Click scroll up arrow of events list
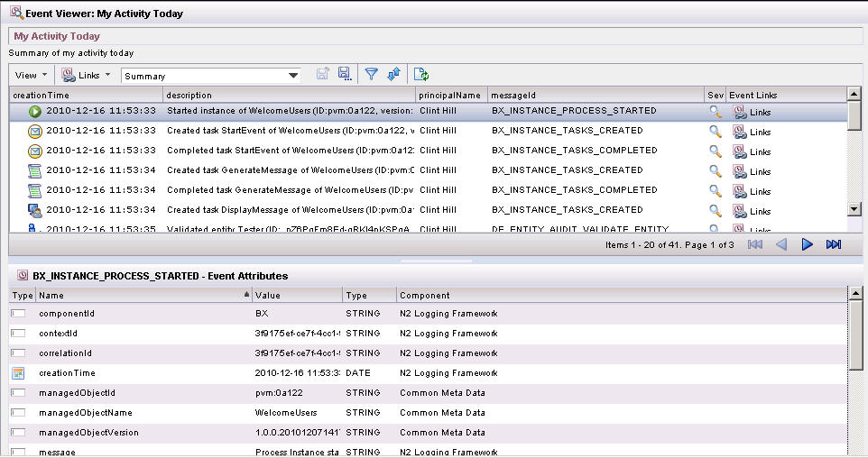The height and width of the screenshot is (458, 868). 854,94
